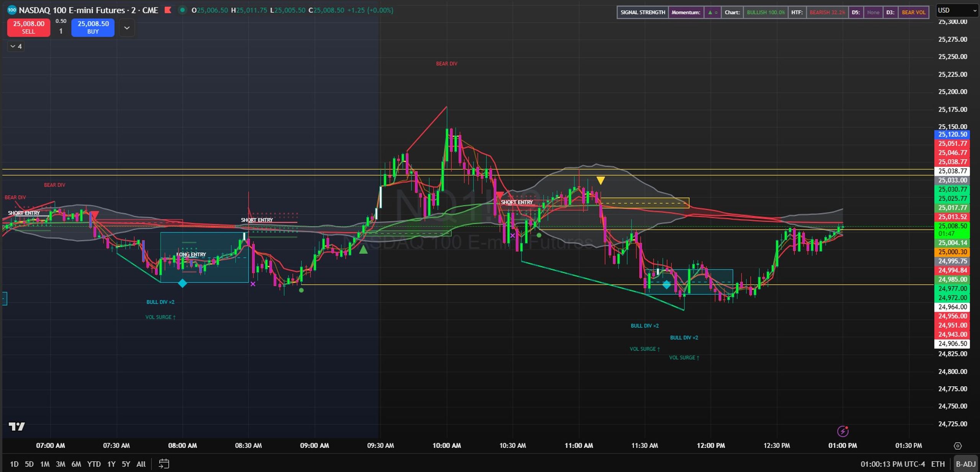Click the BEAR DIV label above the 10:00 AM spike
This screenshot has width=980, height=472.
click(446, 64)
